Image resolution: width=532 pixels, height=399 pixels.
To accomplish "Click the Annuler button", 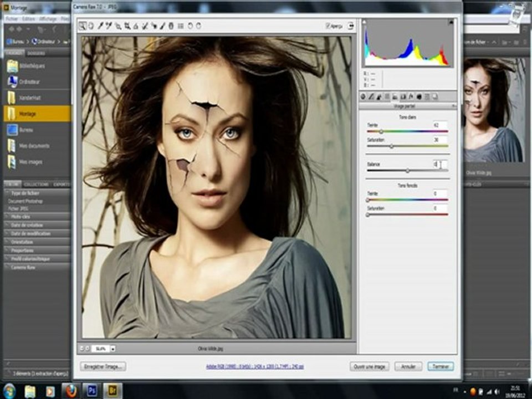I will click(x=408, y=366).
